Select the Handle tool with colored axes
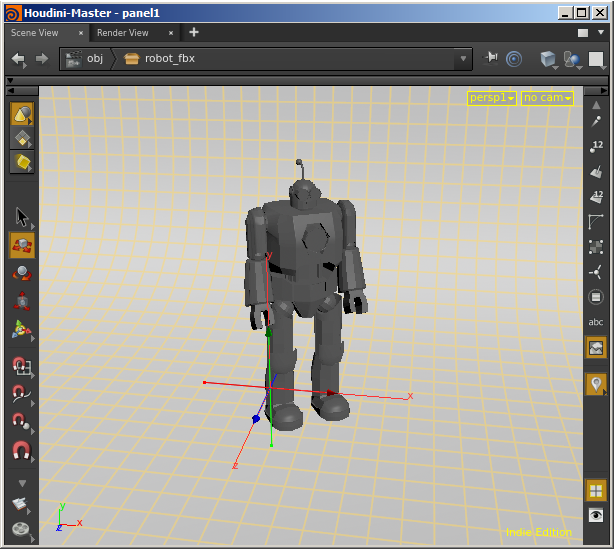Viewport: 614px width, 549px height. click(x=21, y=329)
